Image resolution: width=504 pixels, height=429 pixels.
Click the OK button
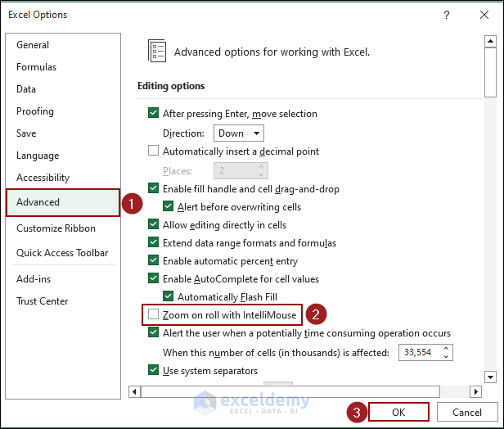coord(398,413)
